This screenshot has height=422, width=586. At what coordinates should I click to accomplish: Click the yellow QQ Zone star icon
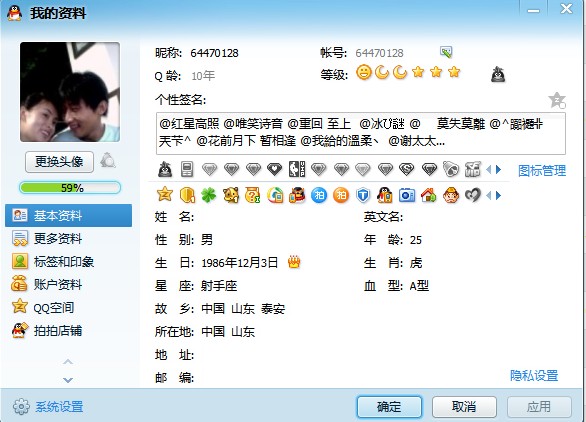point(164,195)
